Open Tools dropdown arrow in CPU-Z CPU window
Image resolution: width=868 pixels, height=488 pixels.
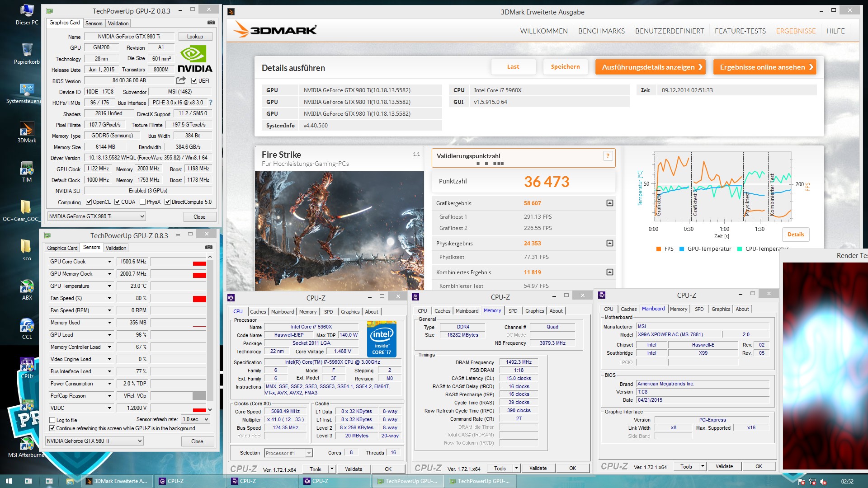332,469
